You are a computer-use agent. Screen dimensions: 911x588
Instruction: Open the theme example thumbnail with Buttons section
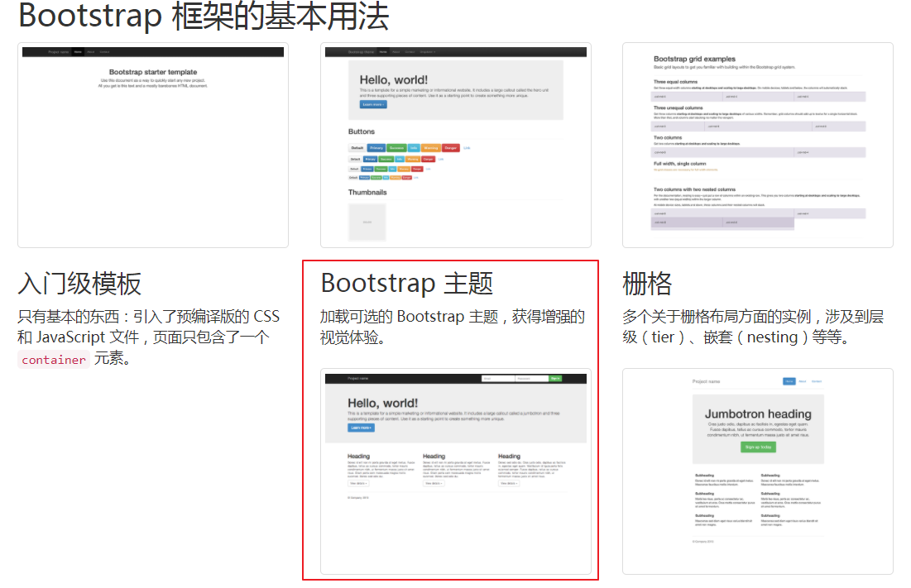pos(455,145)
